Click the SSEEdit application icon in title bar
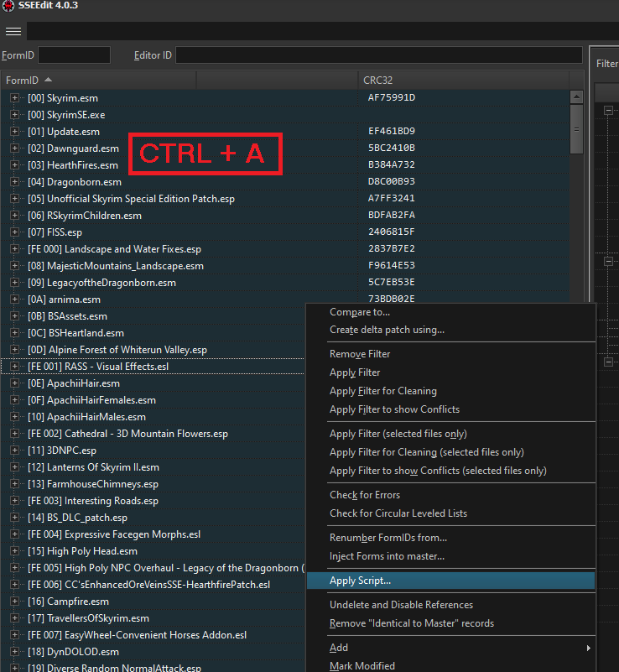This screenshot has width=619, height=672. click(x=8, y=6)
